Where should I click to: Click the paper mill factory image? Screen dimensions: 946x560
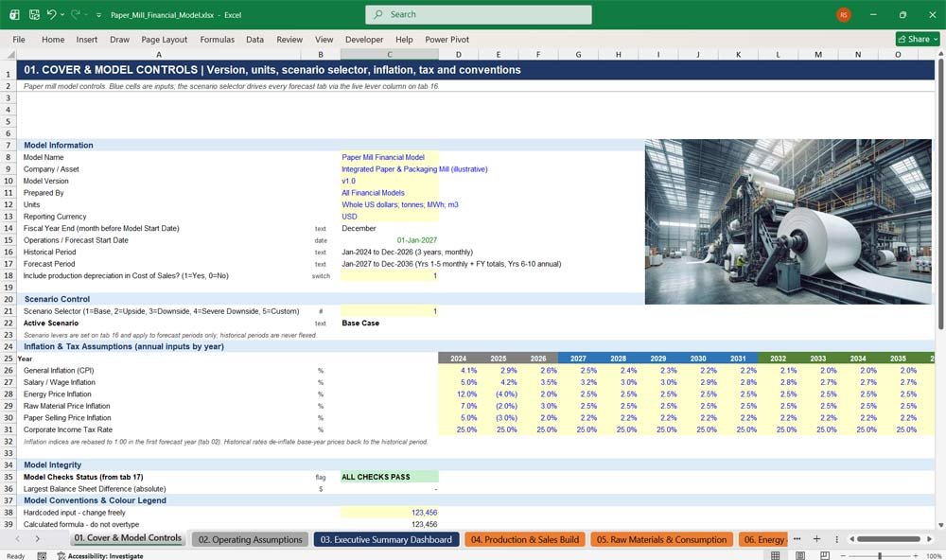pos(788,221)
